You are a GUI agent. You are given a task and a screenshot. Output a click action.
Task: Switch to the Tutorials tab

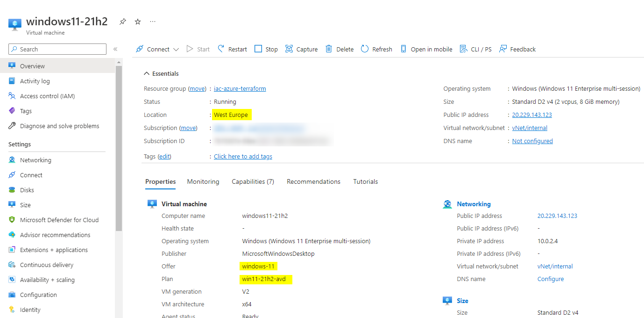(366, 181)
